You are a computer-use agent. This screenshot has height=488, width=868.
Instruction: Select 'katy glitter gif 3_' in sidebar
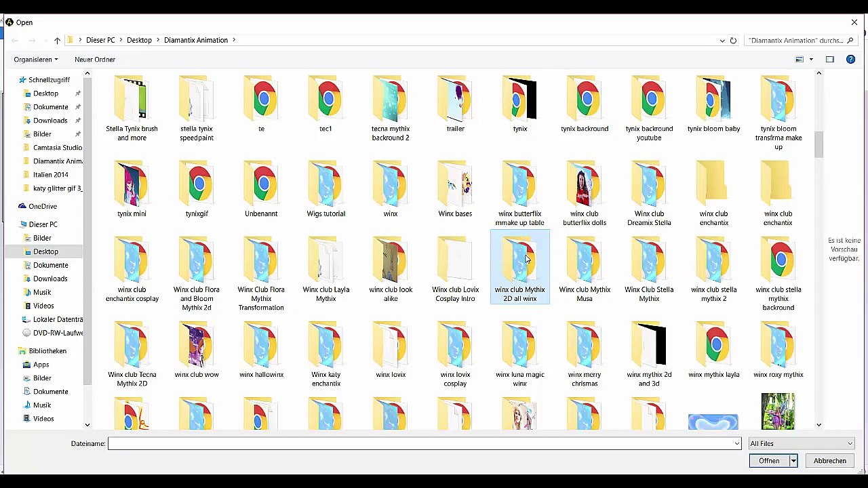coord(58,188)
